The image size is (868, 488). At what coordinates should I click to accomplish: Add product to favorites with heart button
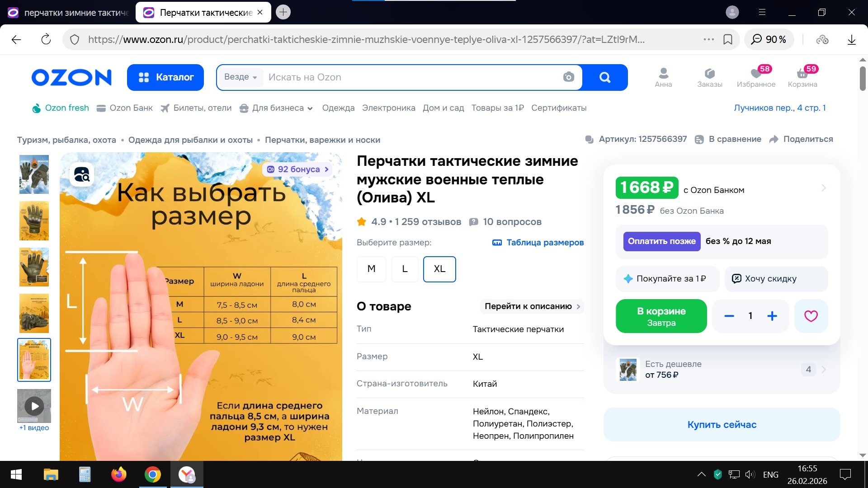(x=811, y=316)
